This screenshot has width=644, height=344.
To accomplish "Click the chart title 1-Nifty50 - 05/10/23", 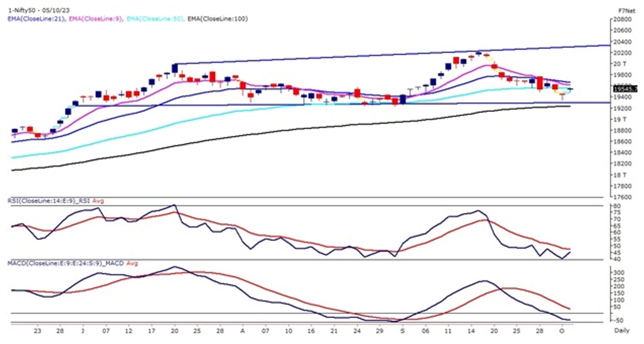I will click(x=38, y=10).
